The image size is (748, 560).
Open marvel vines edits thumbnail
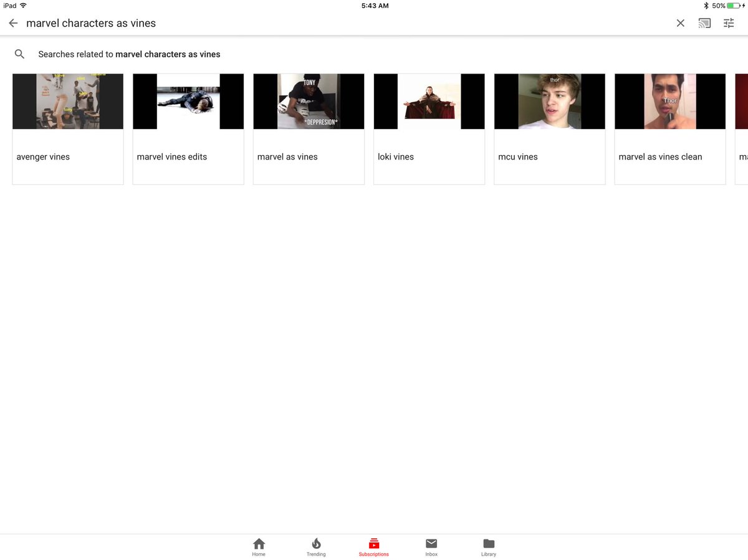(x=188, y=102)
